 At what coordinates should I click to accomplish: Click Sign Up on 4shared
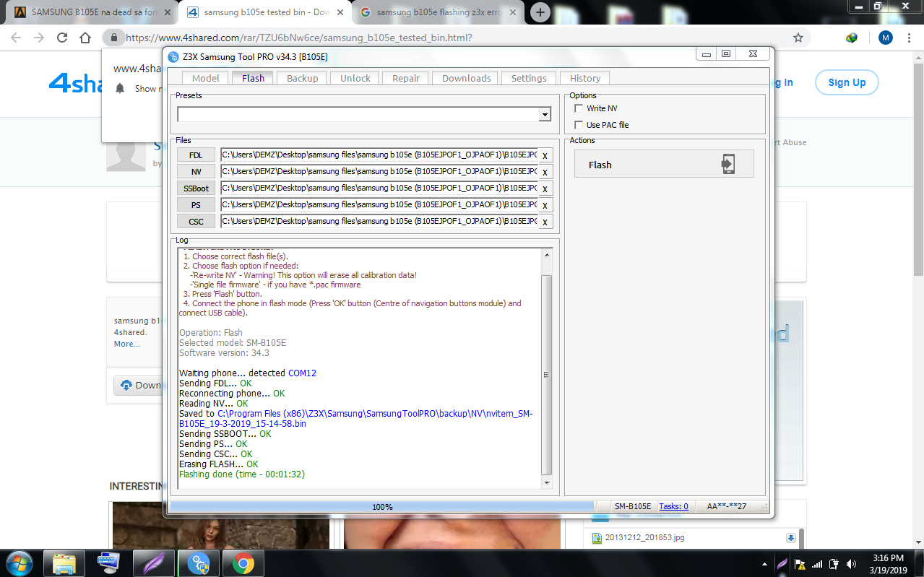click(847, 82)
